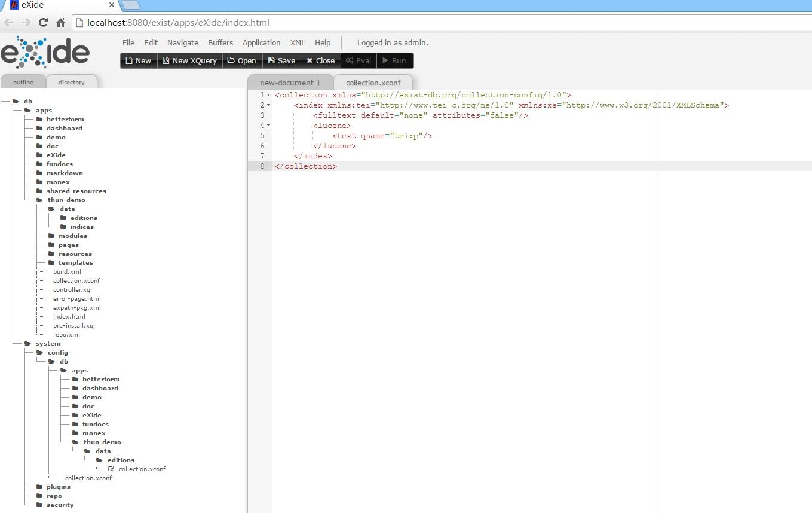The width and height of the screenshot is (812, 513).
Task: Click folder icon of plugins
Action: click(x=39, y=487)
